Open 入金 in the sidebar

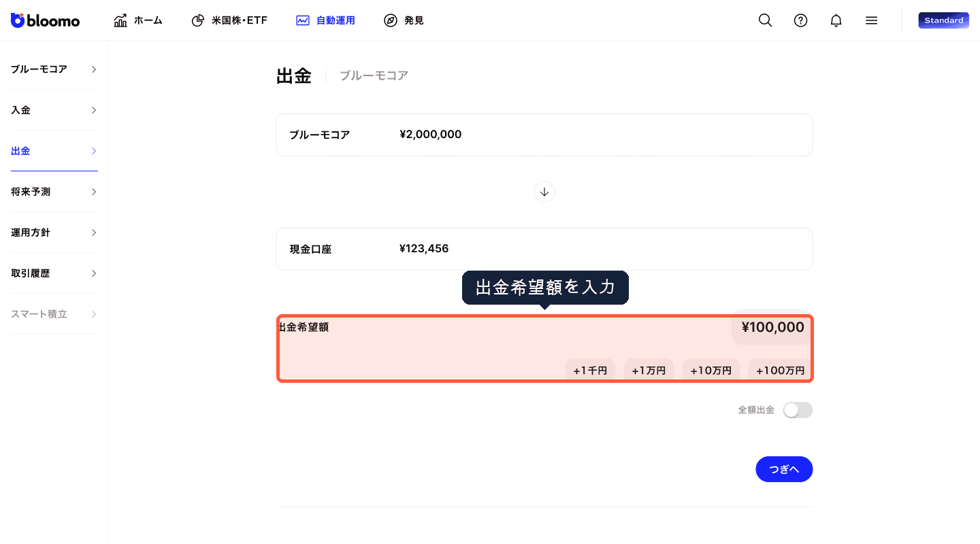click(x=54, y=110)
